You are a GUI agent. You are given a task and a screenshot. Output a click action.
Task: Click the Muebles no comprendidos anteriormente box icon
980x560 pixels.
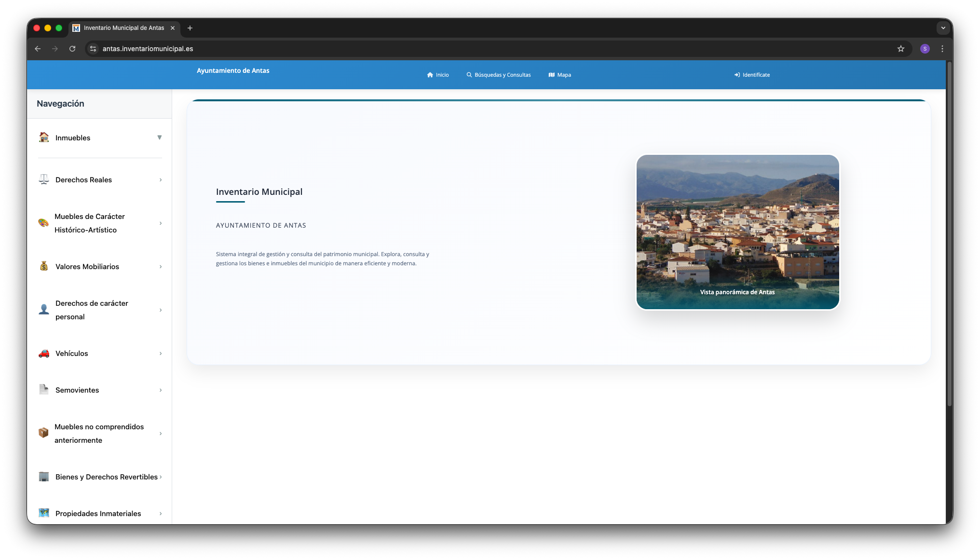[43, 433]
